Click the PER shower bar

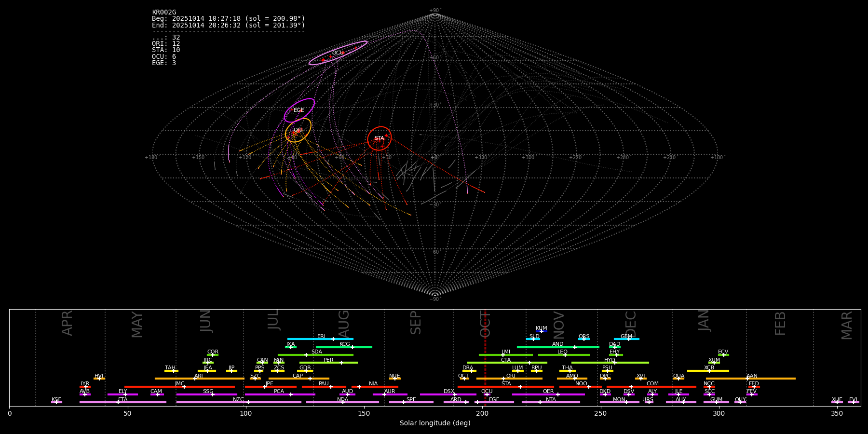tap(328, 363)
